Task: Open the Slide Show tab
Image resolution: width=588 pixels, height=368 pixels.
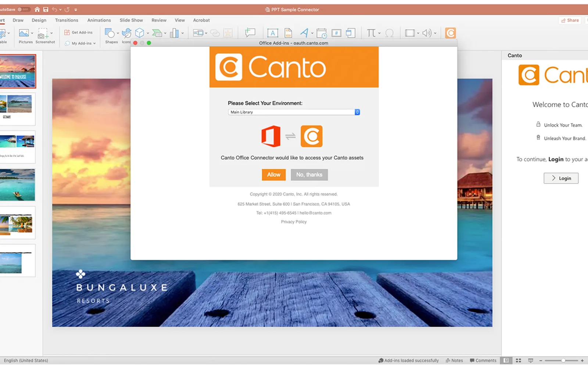Action: [x=131, y=20]
